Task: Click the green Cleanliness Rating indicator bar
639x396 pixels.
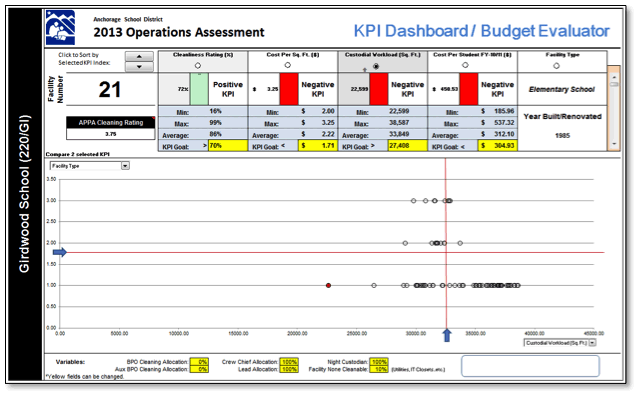Action: tap(199, 89)
